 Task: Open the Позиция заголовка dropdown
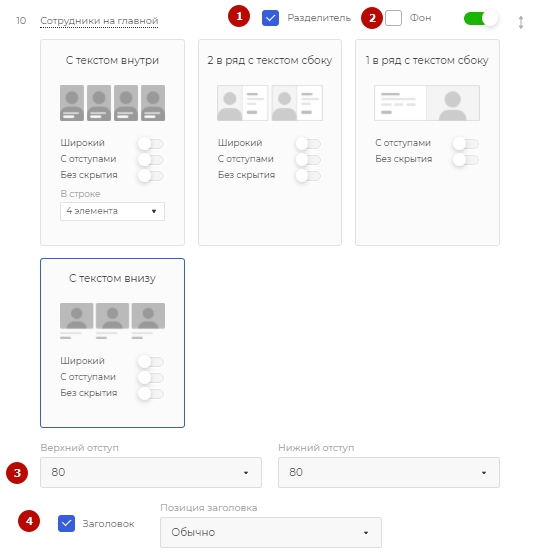(x=271, y=532)
